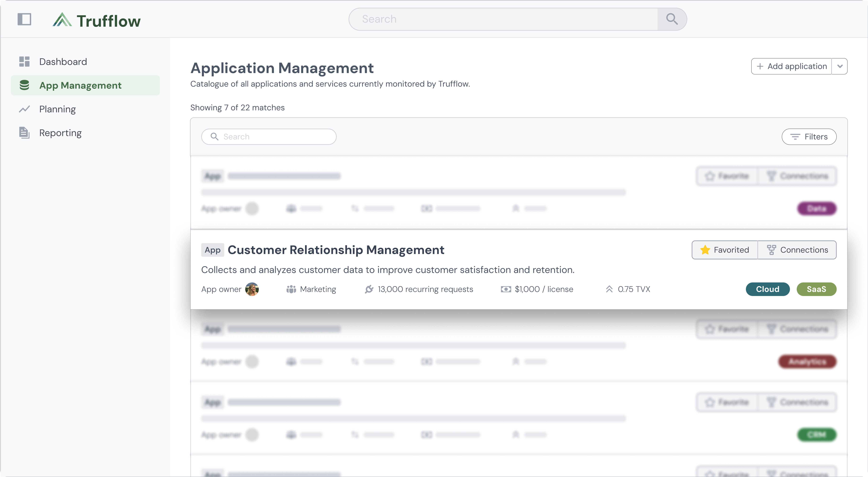Select App Management in sidebar
This screenshot has height=477, width=868.
point(85,85)
